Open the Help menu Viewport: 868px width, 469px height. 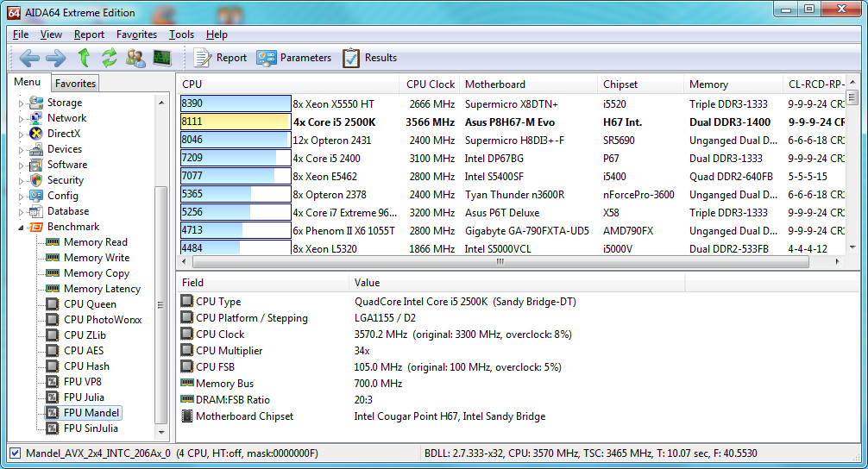pos(217,34)
